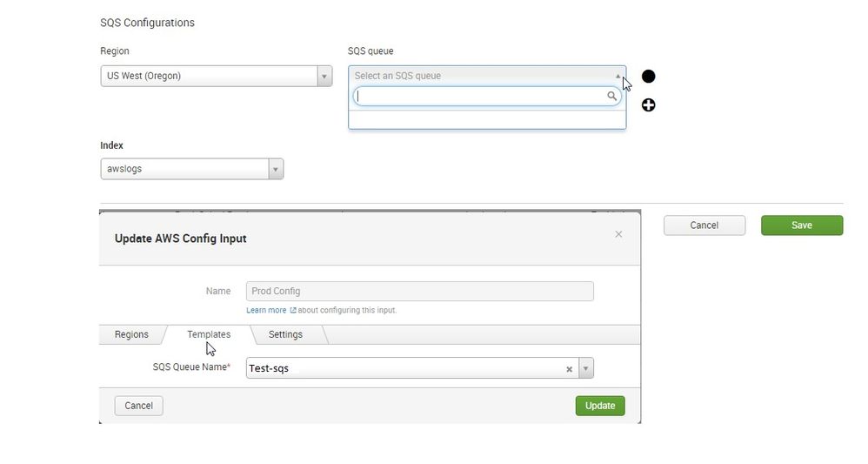The width and height of the screenshot is (868, 464).
Task: Click the Cancel button next to Save
Action: pyautogui.click(x=704, y=225)
